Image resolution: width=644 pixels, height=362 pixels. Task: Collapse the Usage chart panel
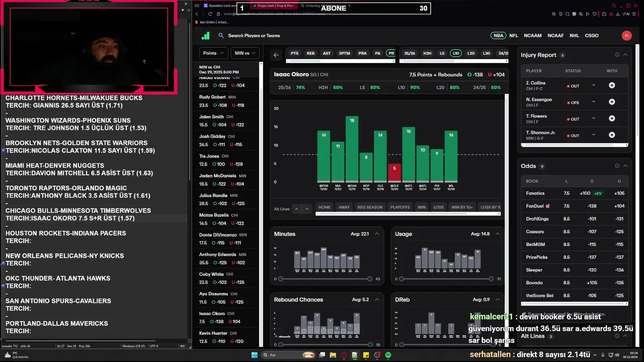click(498, 234)
